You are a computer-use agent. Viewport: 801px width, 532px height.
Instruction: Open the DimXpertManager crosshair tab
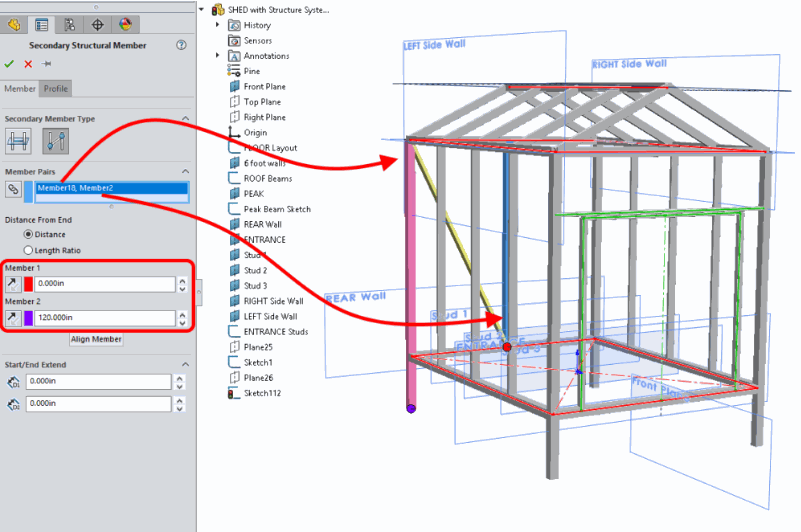tap(97, 24)
